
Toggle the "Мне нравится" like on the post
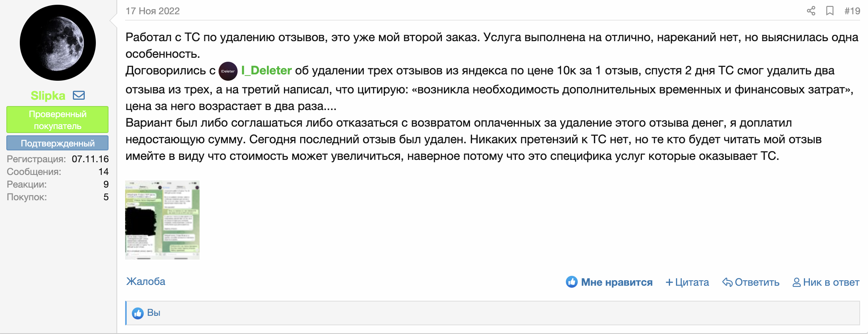[617, 282]
